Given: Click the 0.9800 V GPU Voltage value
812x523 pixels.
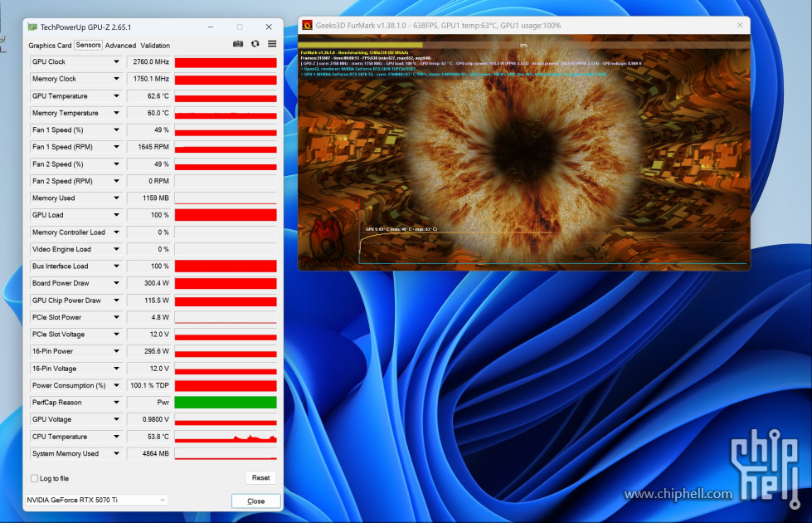Looking at the screenshot, I should point(149,419).
